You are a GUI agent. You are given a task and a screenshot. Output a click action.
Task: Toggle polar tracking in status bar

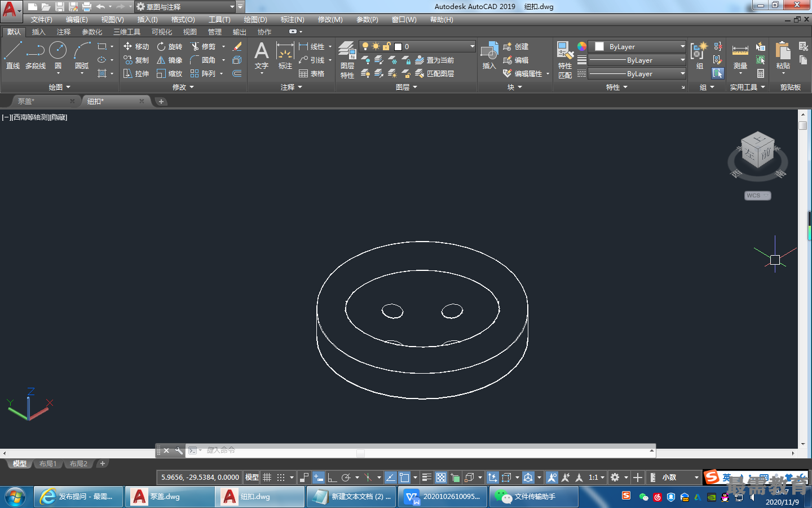coord(346,478)
